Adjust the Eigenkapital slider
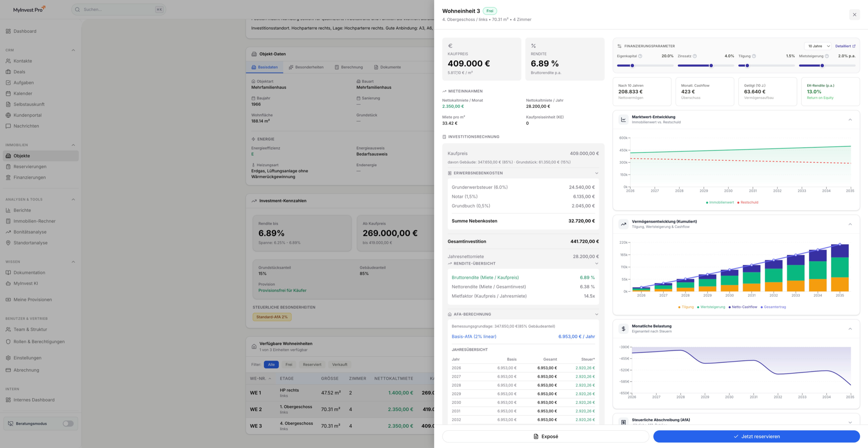 tap(632, 66)
